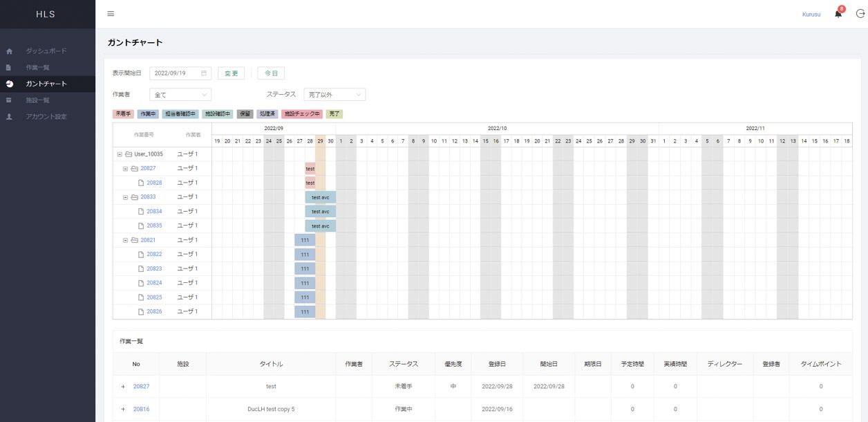The image size is (868, 422).
Task: Collapse the 20833 folder row
Action: pos(126,197)
